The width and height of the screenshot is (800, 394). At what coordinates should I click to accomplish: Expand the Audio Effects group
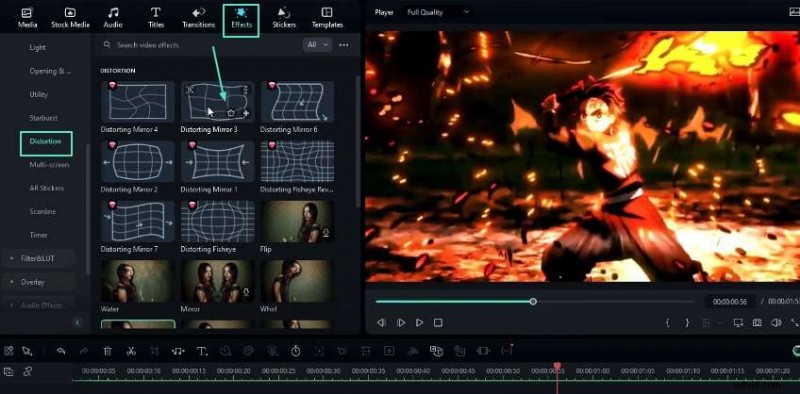coord(38,305)
